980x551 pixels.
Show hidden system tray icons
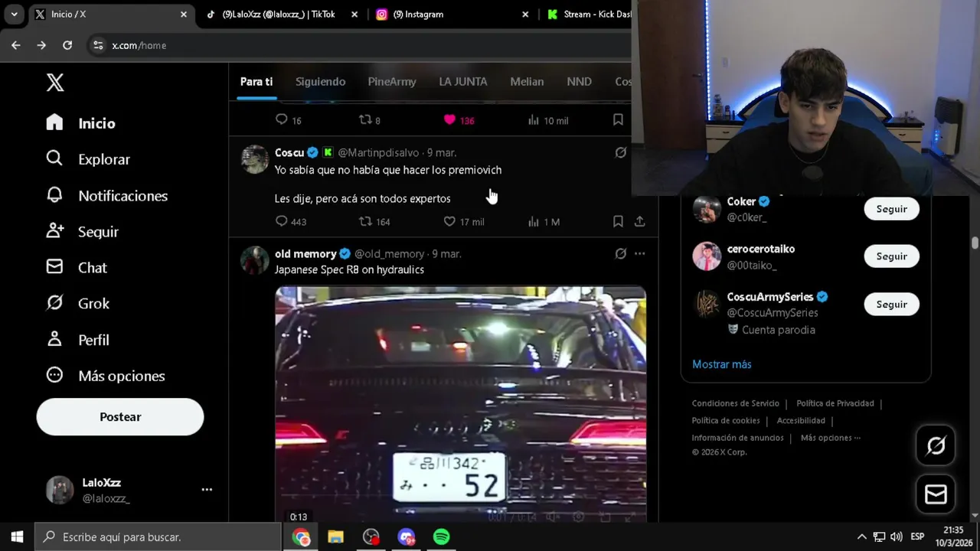point(861,537)
